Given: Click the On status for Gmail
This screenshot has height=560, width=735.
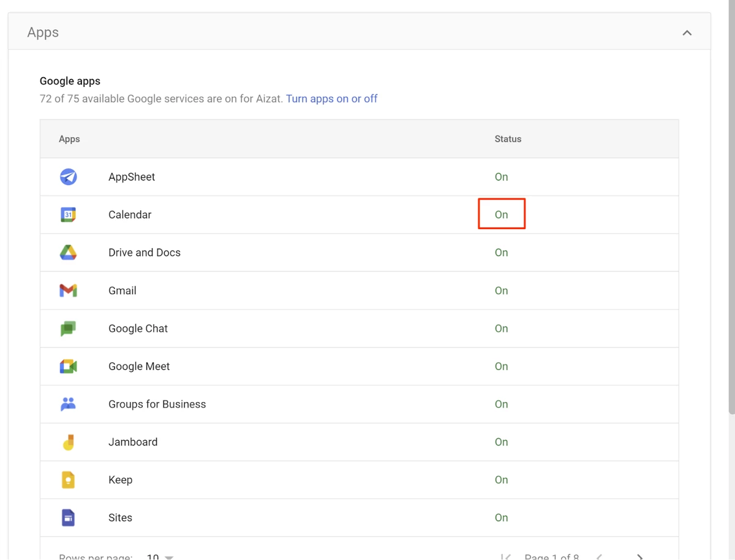Looking at the screenshot, I should point(501,290).
